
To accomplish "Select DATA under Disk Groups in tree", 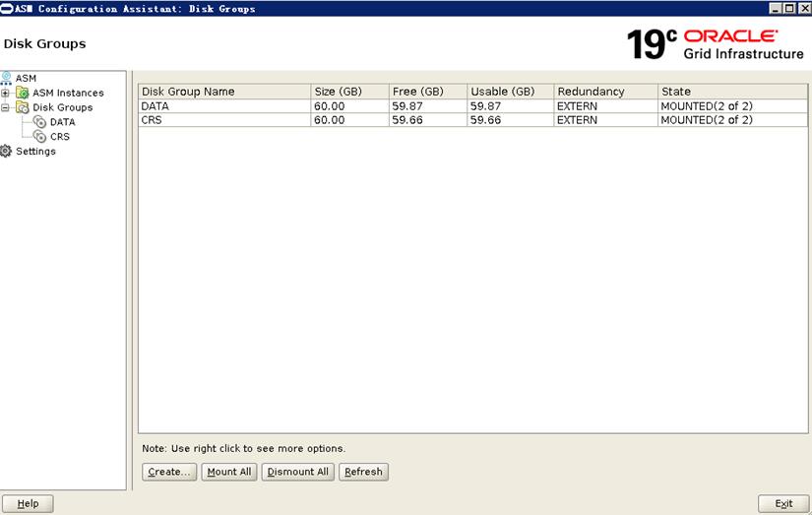I will coord(63,122).
